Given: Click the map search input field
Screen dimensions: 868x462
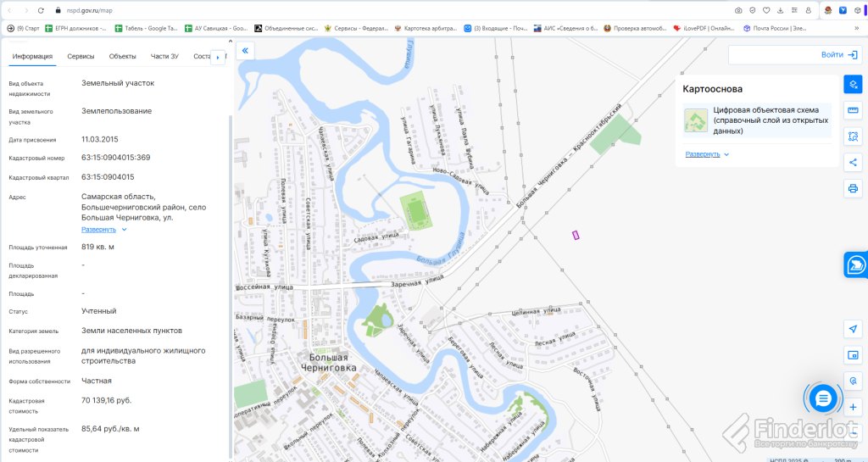Looking at the screenshot, I should 773,55.
